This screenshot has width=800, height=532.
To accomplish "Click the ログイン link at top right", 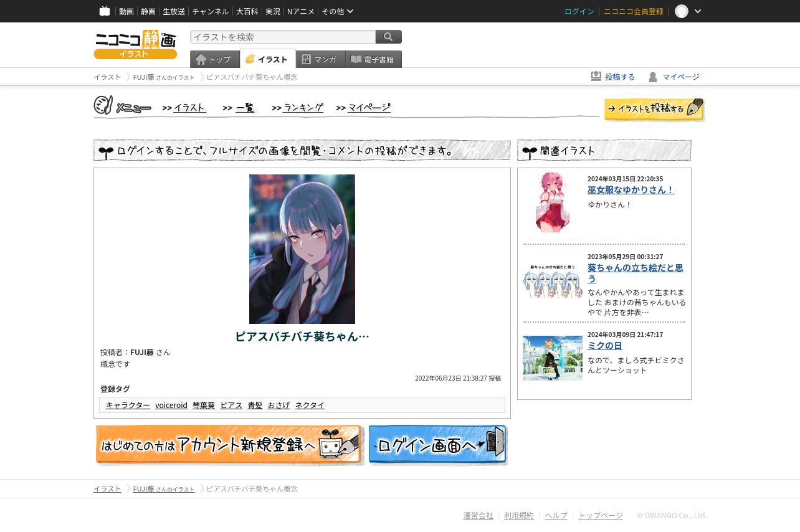I will click(x=579, y=11).
